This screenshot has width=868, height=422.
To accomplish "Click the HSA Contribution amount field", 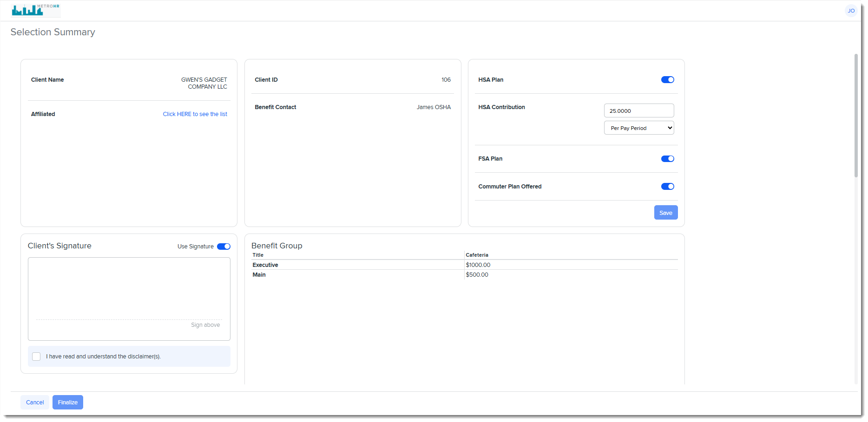I will click(638, 111).
